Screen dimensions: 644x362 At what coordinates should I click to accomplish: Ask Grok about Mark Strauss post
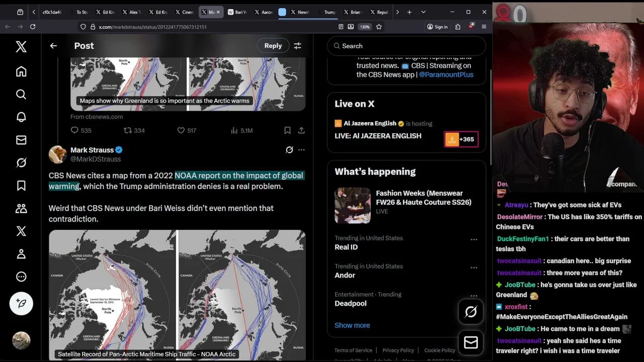click(289, 150)
